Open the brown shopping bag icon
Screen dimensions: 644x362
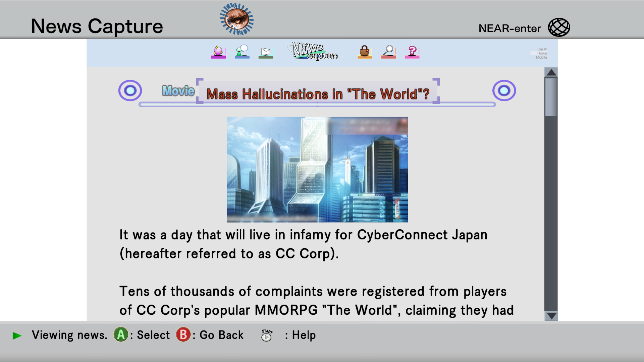365,52
